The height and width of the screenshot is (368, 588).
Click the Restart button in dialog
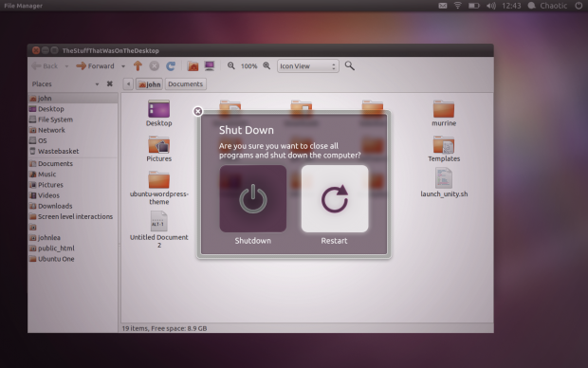pos(335,199)
